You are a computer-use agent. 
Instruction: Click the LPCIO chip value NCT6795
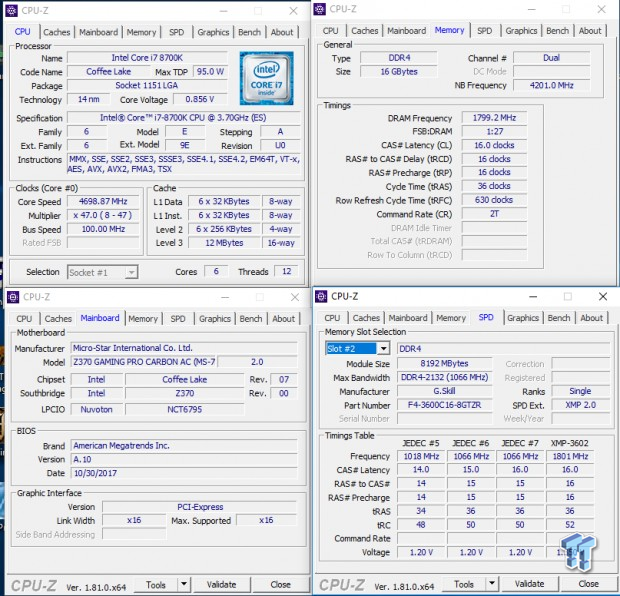[x=185, y=409]
